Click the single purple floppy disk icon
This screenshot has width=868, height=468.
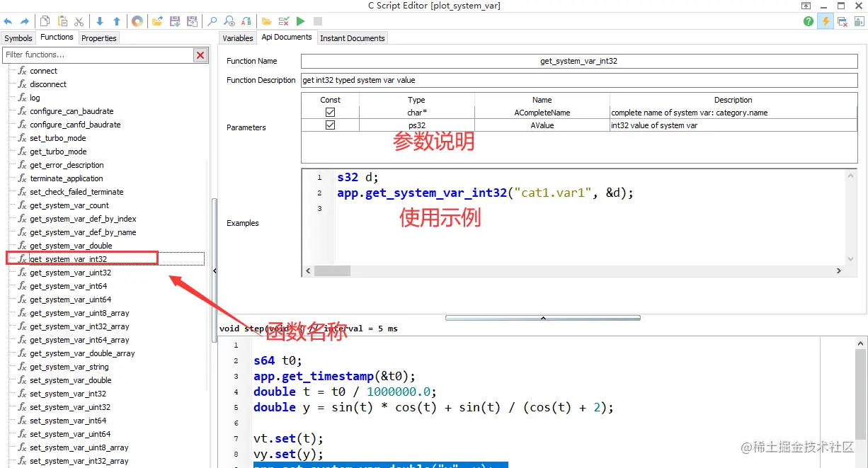[x=175, y=21]
